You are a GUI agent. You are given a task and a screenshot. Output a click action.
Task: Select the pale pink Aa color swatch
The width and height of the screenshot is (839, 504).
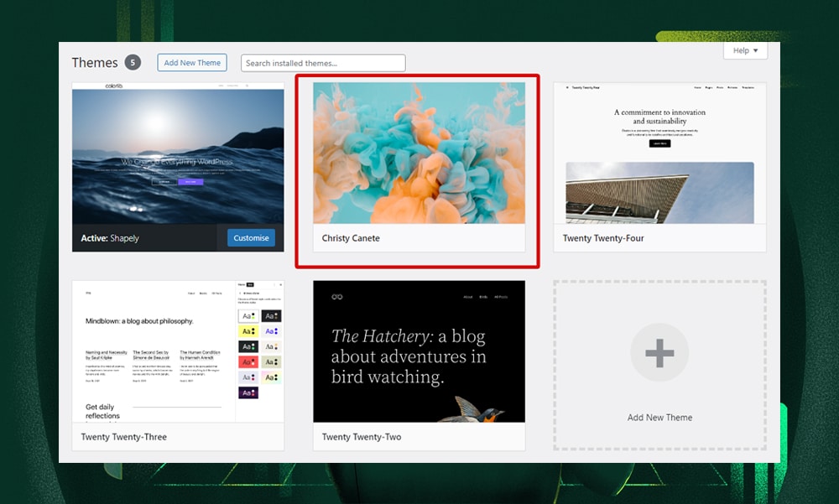271,377
